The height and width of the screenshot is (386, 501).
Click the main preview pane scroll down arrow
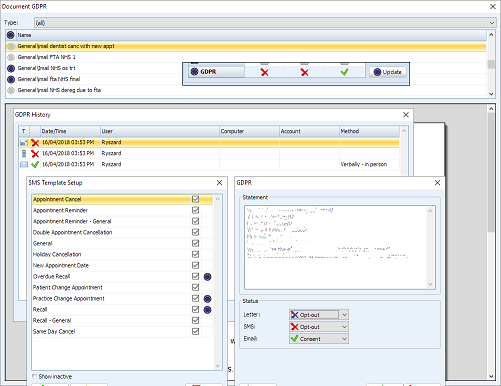point(491,376)
